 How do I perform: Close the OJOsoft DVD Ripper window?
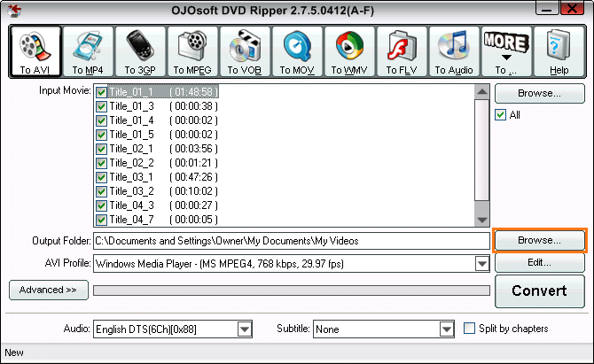(x=573, y=8)
